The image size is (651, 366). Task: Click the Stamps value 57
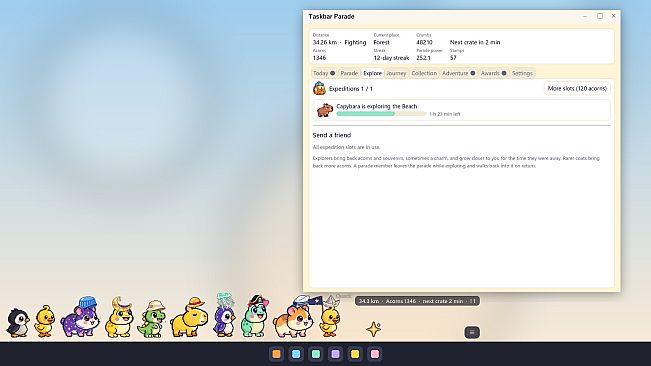pos(453,58)
